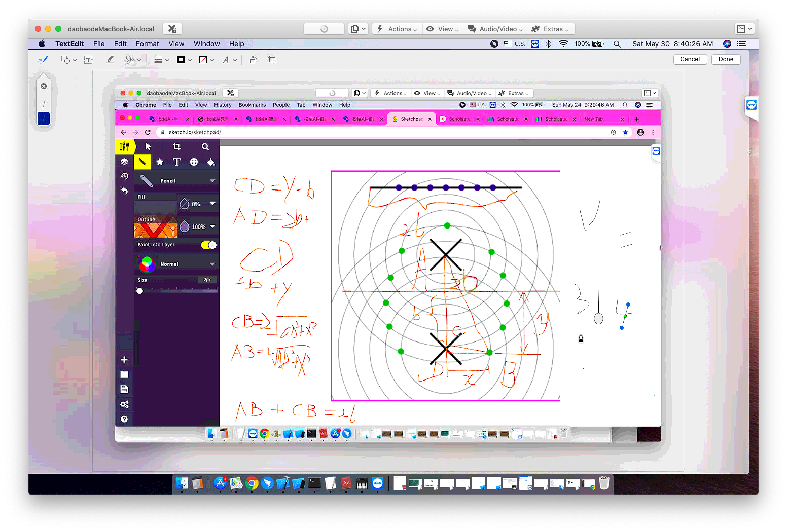Select the Sketch pen tool in Markup toolbar

[x=43, y=60]
